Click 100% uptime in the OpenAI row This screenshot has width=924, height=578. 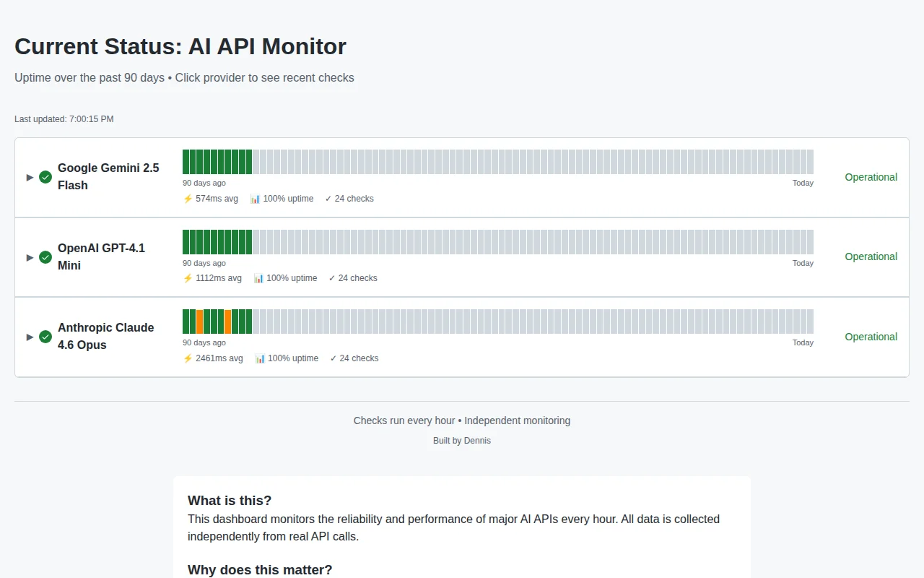(x=292, y=278)
